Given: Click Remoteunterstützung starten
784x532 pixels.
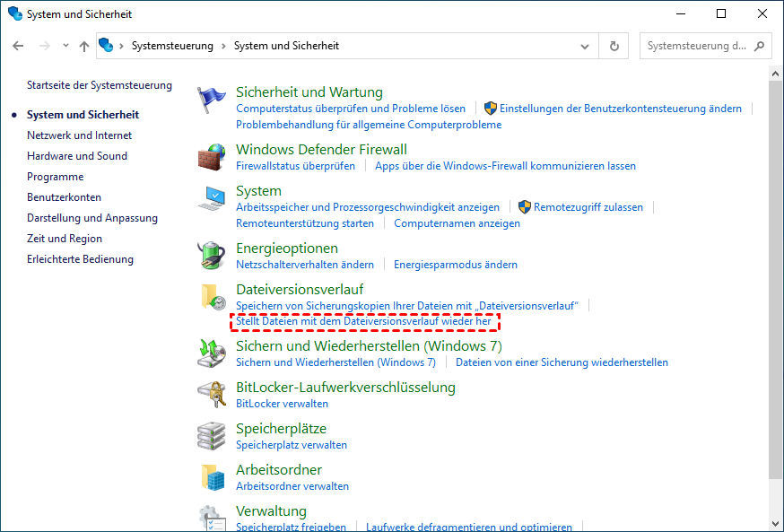Looking at the screenshot, I should 305,223.
